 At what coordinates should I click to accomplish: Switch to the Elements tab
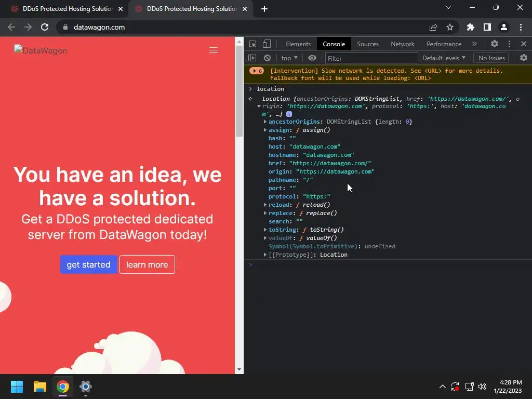tap(298, 44)
